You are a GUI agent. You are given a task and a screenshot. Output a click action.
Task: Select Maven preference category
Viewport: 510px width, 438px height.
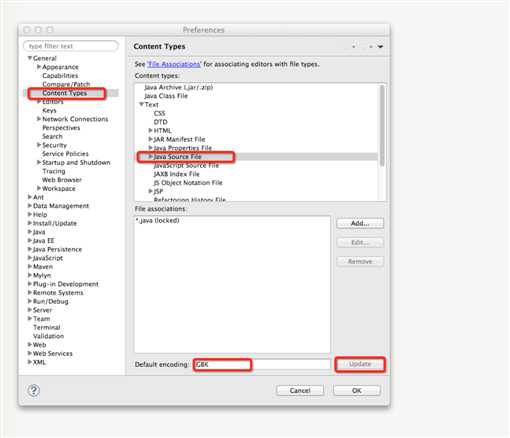click(x=43, y=266)
